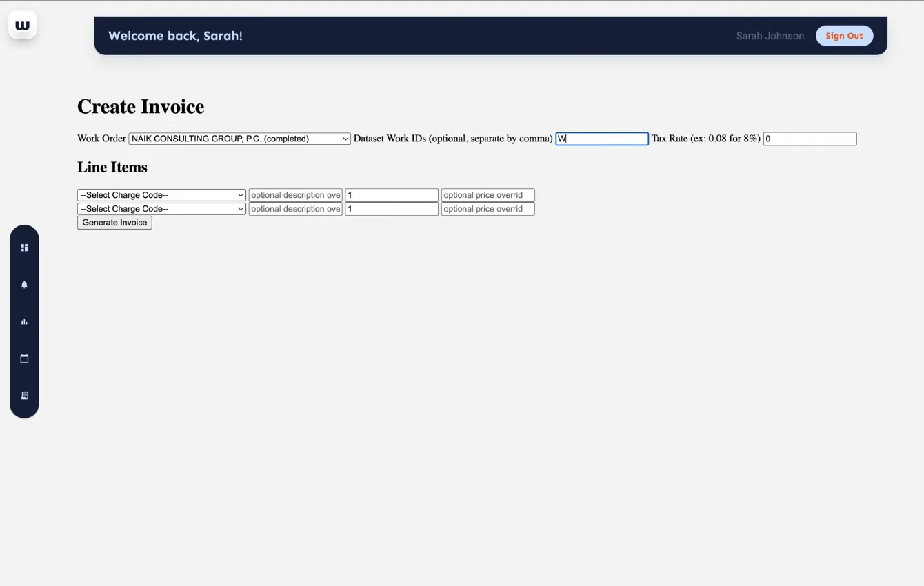The width and height of the screenshot is (924, 586).
Task: Click the 'w' logo in the corner
Action: point(22,24)
